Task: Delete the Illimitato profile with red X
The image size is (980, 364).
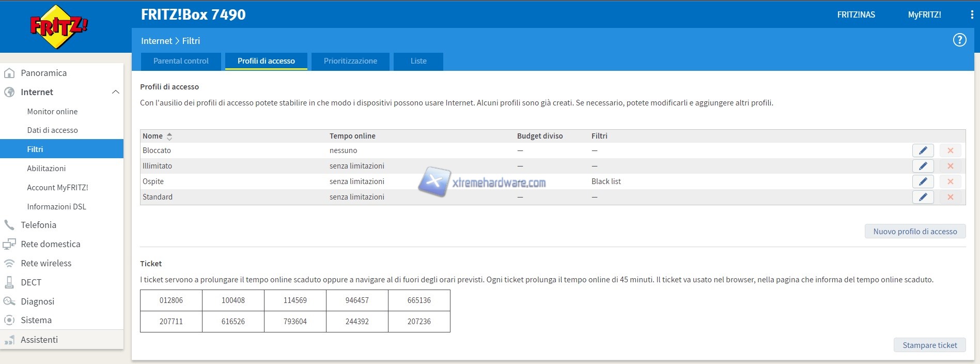Action: [x=950, y=166]
